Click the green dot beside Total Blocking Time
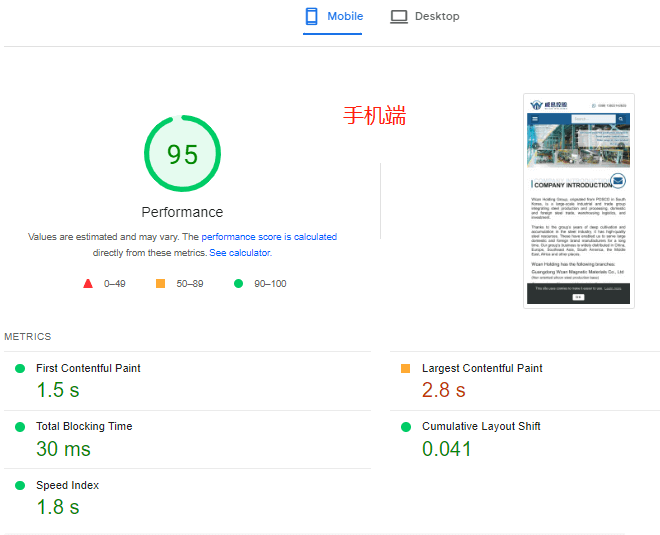 [x=20, y=427]
